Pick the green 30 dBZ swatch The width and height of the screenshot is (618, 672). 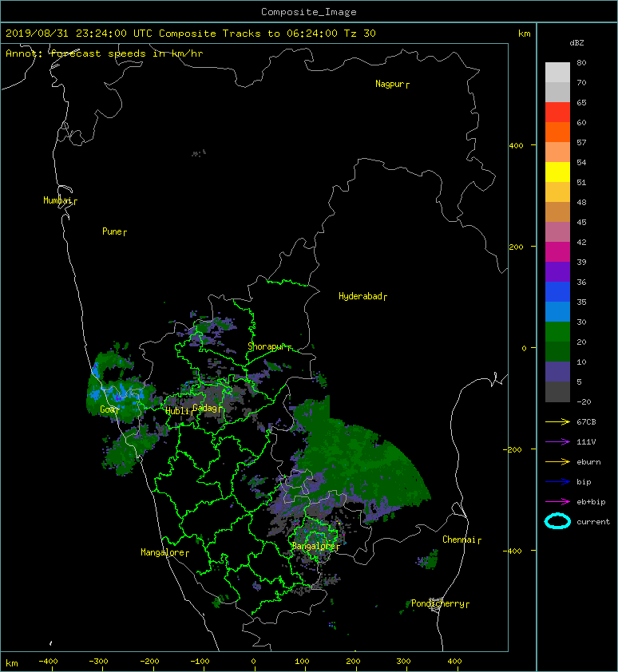click(x=557, y=331)
